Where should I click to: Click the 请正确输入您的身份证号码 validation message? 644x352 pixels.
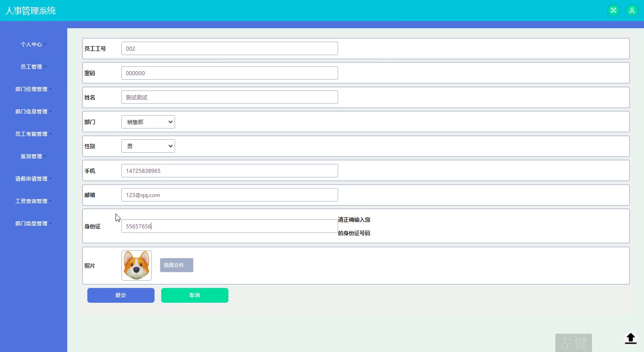[x=354, y=227]
